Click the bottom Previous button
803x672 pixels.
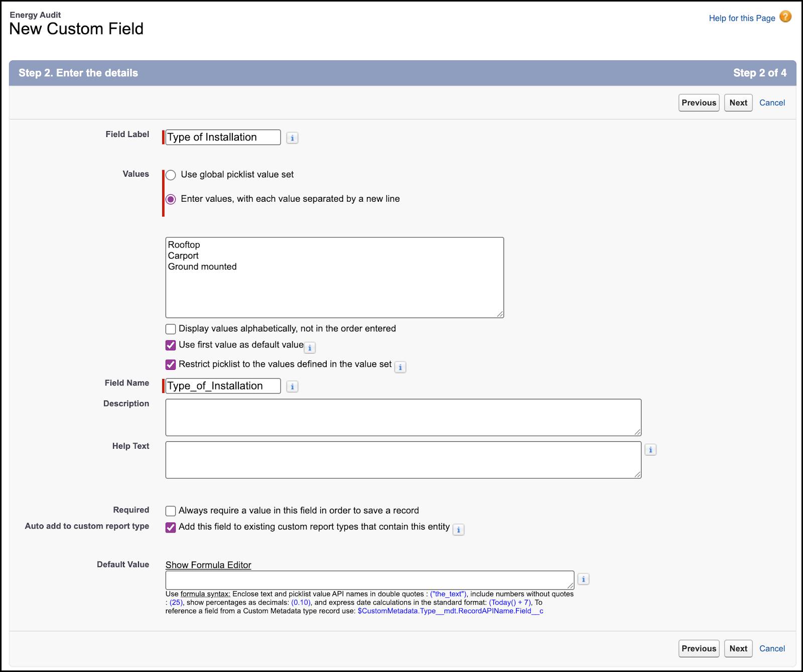point(699,648)
